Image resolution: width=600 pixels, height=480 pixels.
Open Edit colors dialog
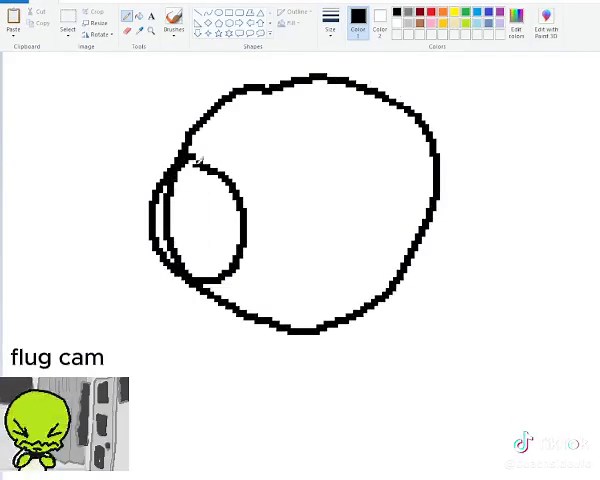(x=516, y=23)
